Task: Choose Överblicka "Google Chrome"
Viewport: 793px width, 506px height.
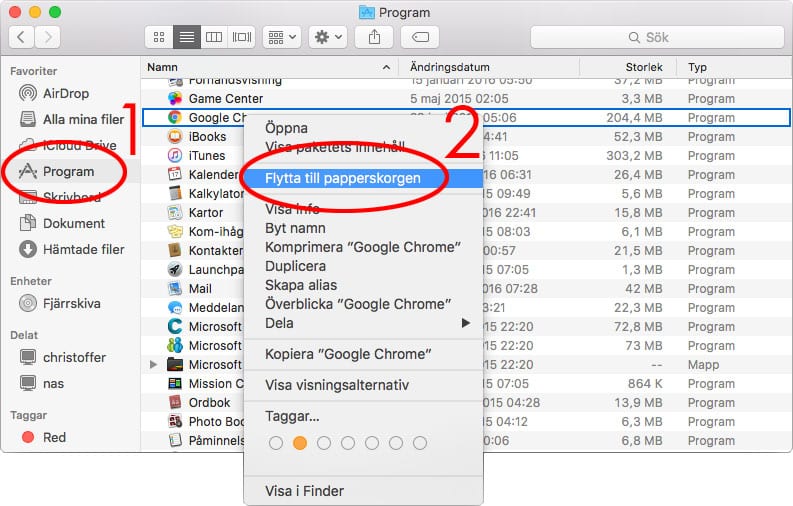Action: tap(363, 304)
